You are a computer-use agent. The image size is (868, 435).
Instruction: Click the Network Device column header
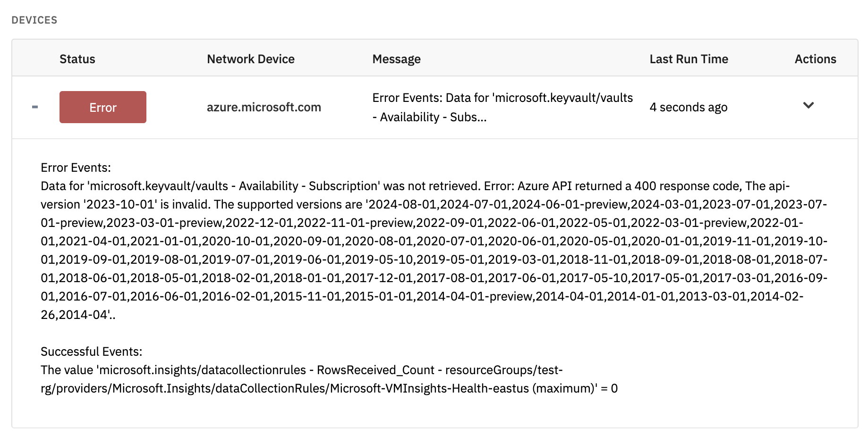point(250,59)
